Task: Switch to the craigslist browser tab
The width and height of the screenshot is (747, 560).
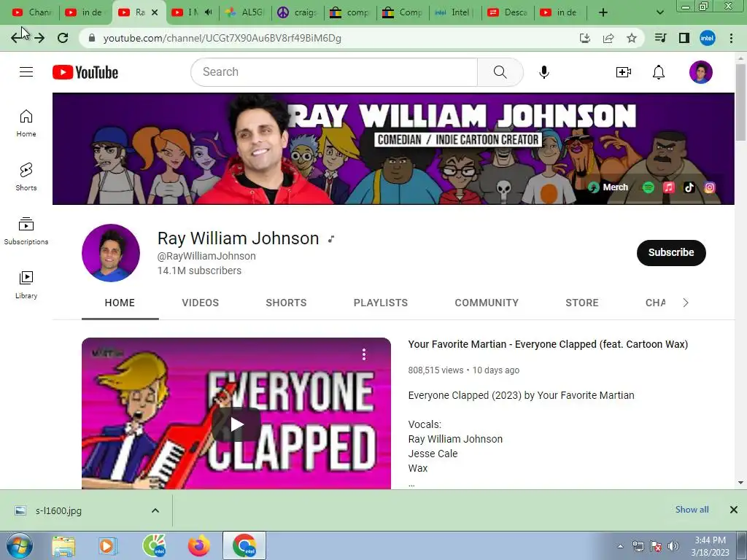Action: click(x=298, y=12)
